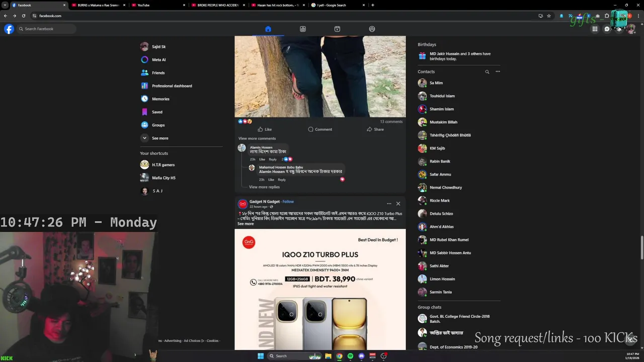Switch to the Hasan has hit rock bottom tab
644x362 pixels.
(x=277, y=5)
